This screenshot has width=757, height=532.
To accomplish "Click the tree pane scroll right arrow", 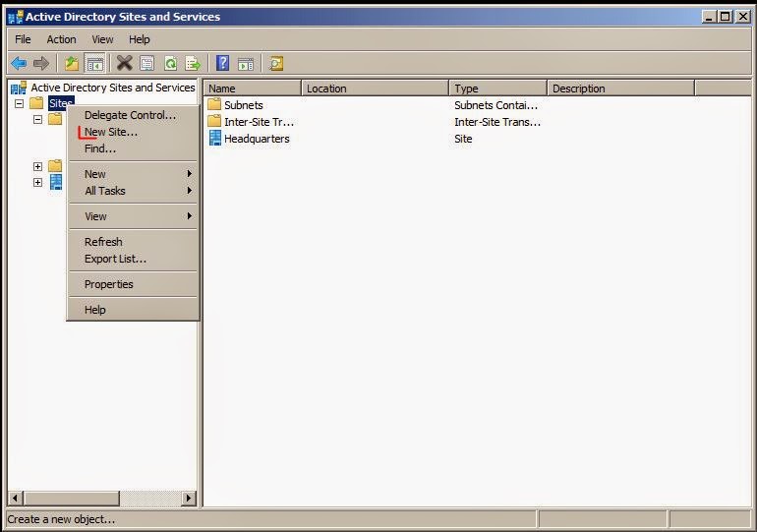I will (x=189, y=498).
